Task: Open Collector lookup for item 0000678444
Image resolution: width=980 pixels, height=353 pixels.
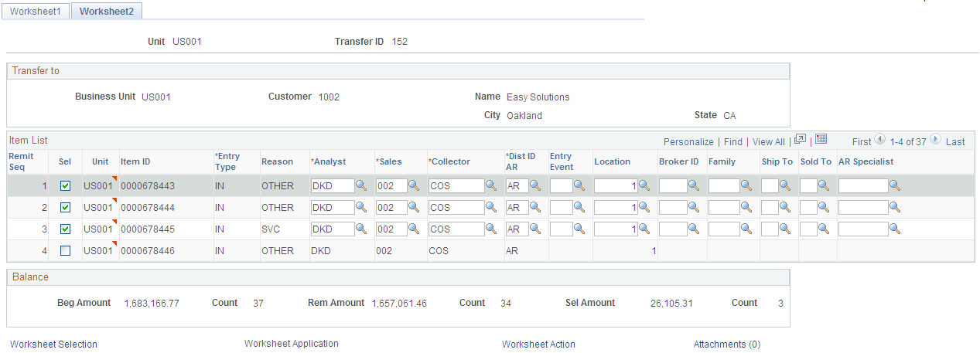Action: 491,207
